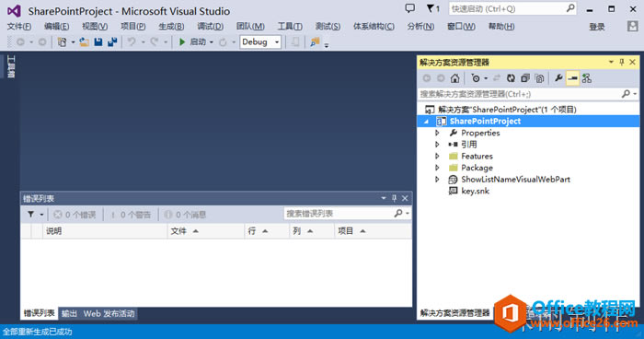Image resolution: width=644 pixels, height=339 pixels.
Task: Click the Collapse All icon in Solution Explorer
Action: (525, 78)
